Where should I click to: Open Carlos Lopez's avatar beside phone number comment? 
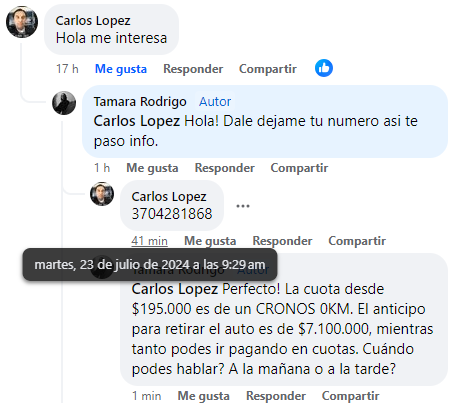coord(102,194)
